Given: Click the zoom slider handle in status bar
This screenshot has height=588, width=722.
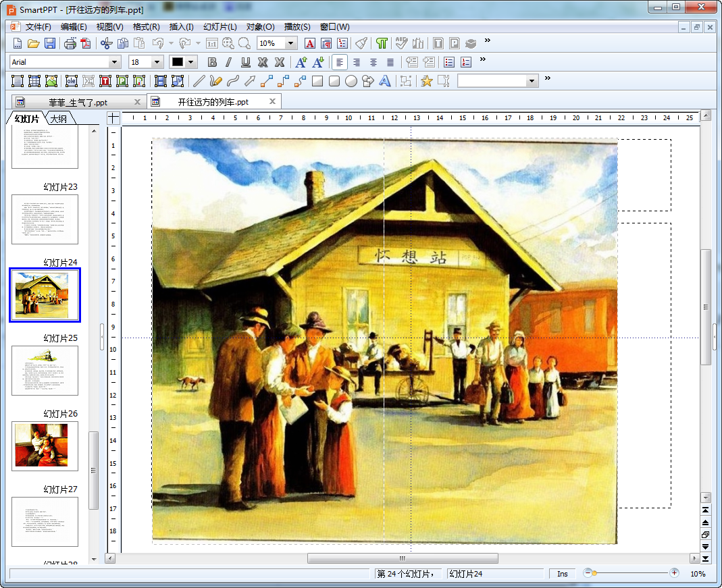Looking at the screenshot, I should pyautogui.click(x=594, y=573).
